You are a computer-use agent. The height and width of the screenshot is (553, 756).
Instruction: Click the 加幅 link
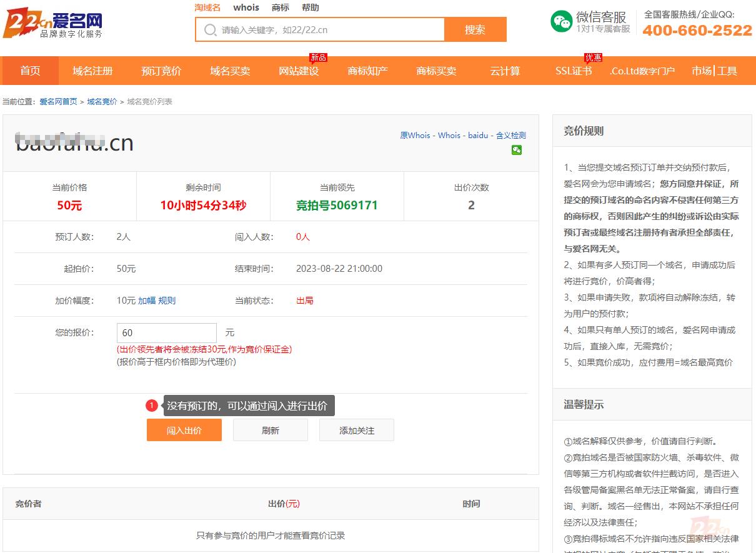[147, 301]
